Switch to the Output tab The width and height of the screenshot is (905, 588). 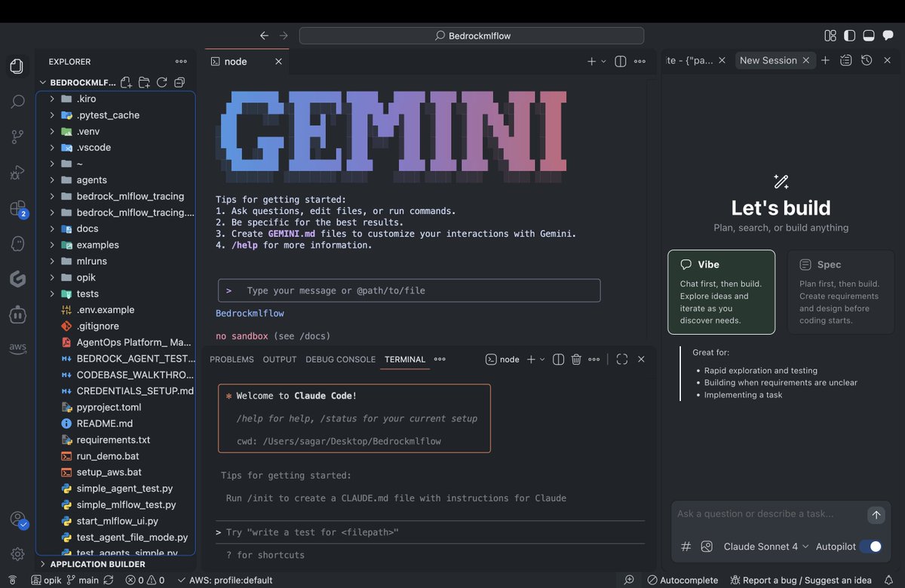pyautogui.click(x=280, y=360)
